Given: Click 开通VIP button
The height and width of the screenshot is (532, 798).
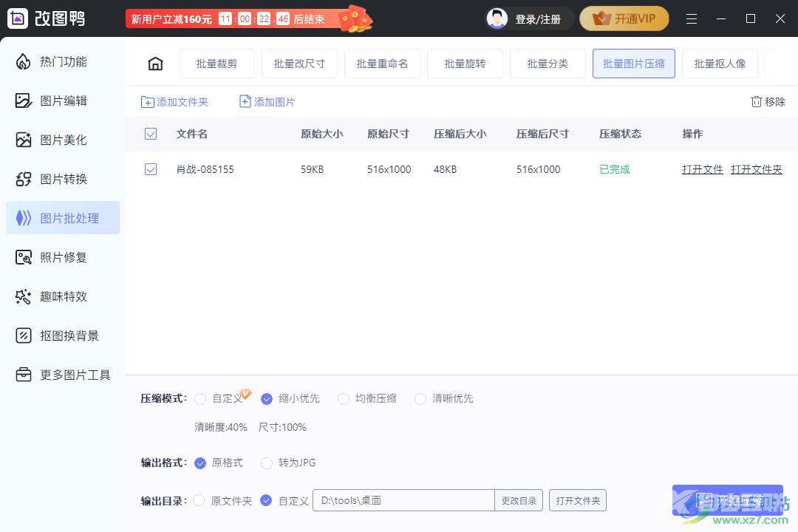Looking at the screenshot, I should [624, 18].
